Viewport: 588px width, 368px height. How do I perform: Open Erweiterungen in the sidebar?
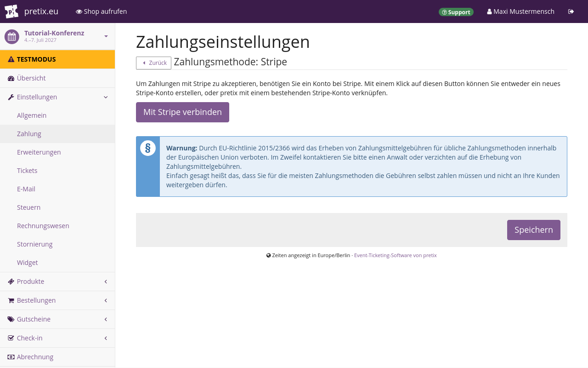57,152
